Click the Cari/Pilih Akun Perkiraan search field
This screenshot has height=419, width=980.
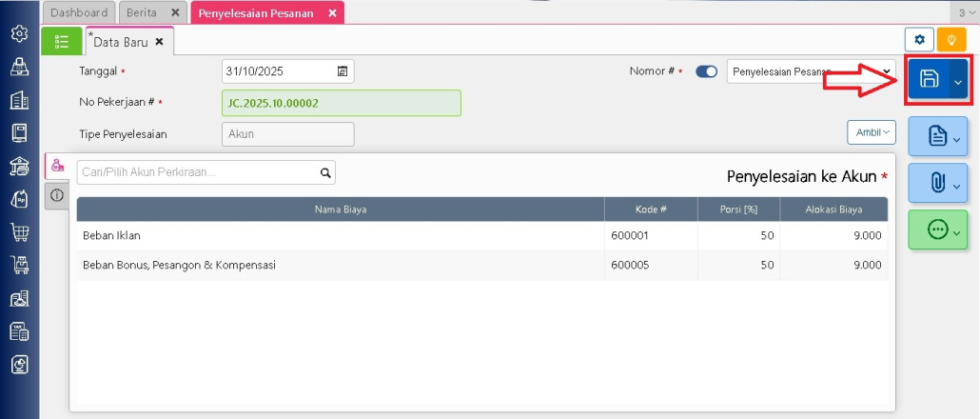(x=197, y=172)
